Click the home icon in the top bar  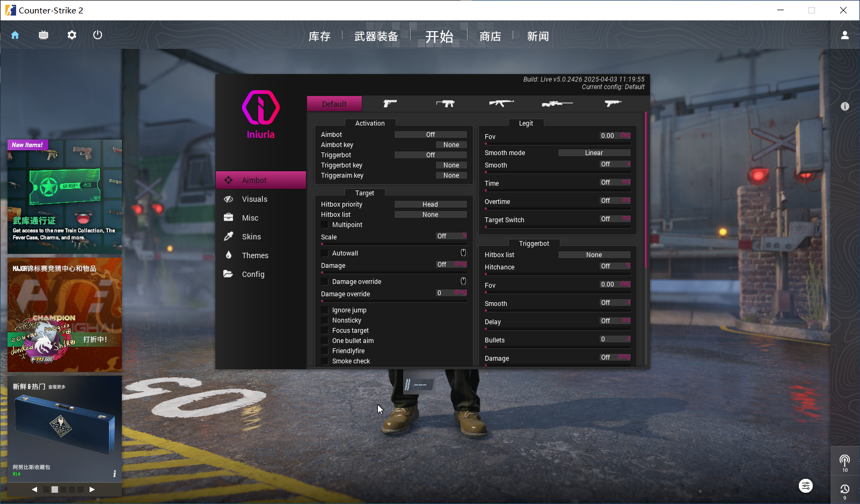pyautogui.click(x=15, y=35)
